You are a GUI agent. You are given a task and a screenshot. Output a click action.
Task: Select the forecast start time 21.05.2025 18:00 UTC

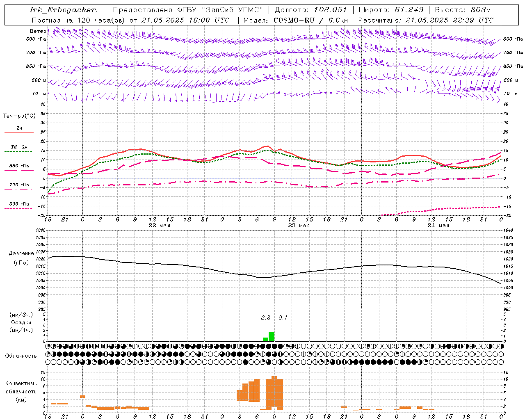click(185, 20)
